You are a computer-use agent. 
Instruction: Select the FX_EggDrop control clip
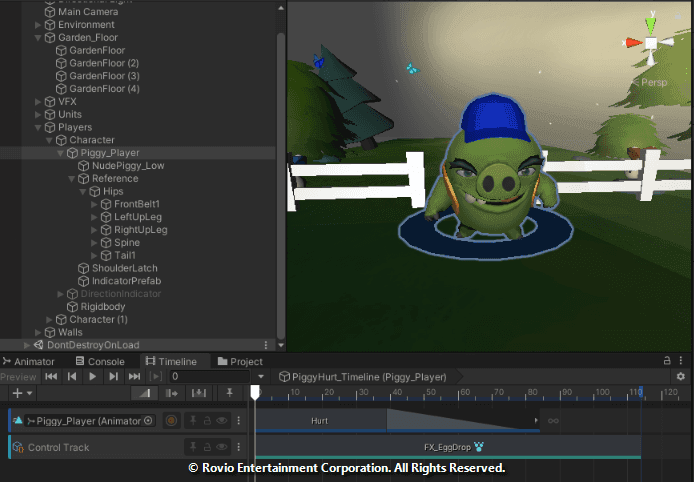click(448, 447)
